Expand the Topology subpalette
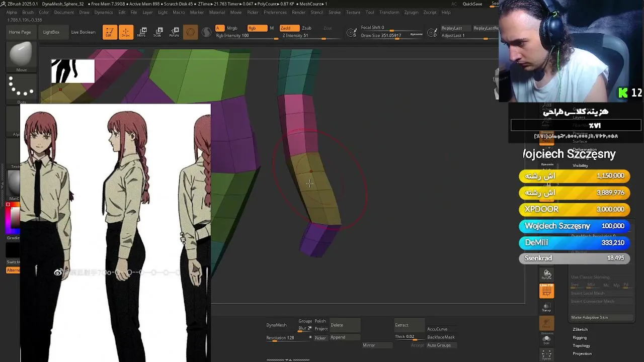 tap(581, 345)
